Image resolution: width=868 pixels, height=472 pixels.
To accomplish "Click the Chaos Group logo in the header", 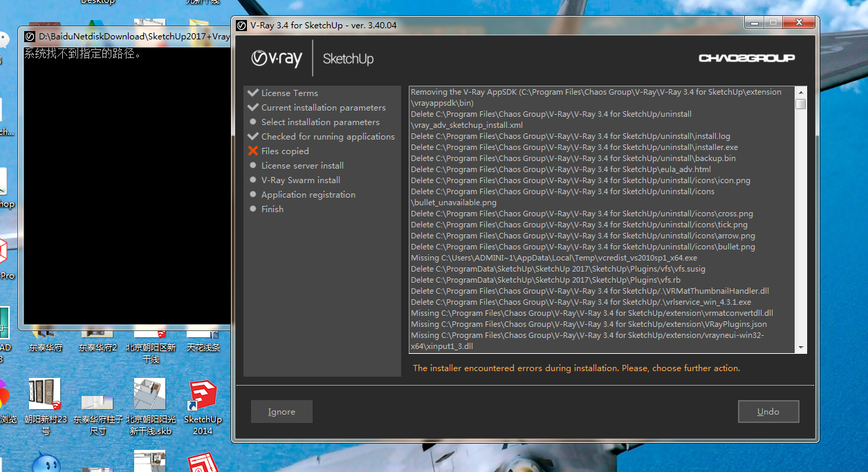I will click(747, 58).
